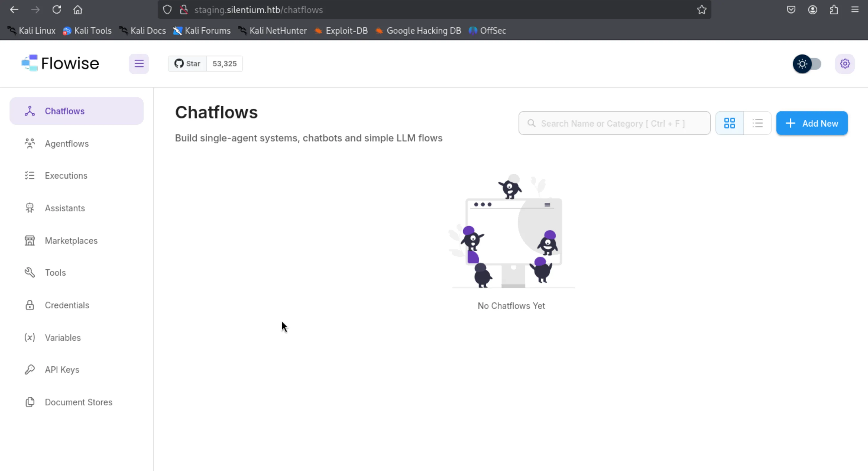Click the GitHub Star button
This screenshot has height=471, width=868.
[187, 64]
